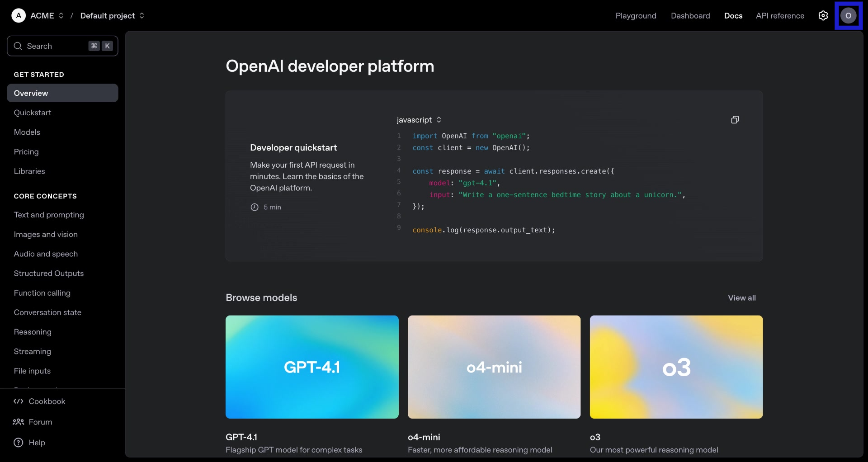Image resolution: width=868 pixels, height=462 pixels.
Task: Select the Pricing sidebar entry
Action: click(26, 151)
